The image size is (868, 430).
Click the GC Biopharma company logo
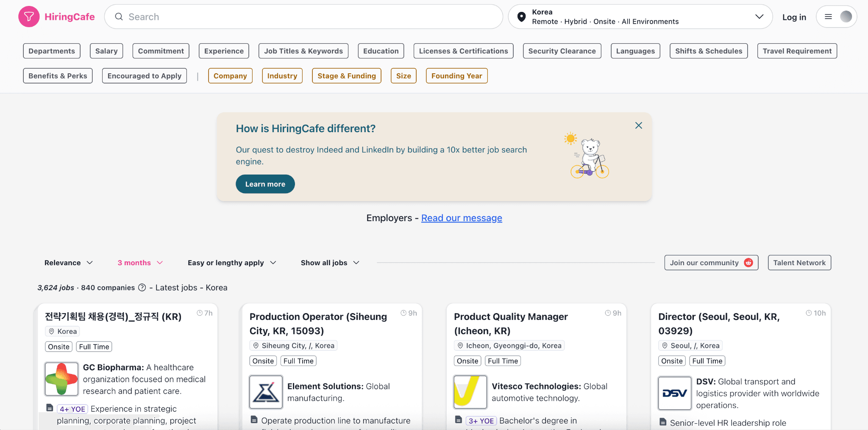point(61,379)
